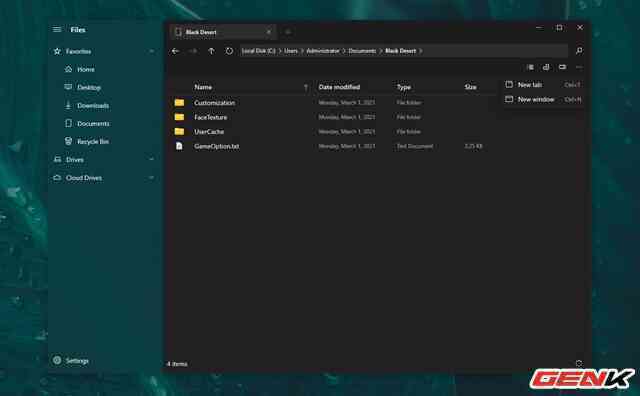Click the Text Document type cell
Screen dimensions: 640x396
(415, 146)
